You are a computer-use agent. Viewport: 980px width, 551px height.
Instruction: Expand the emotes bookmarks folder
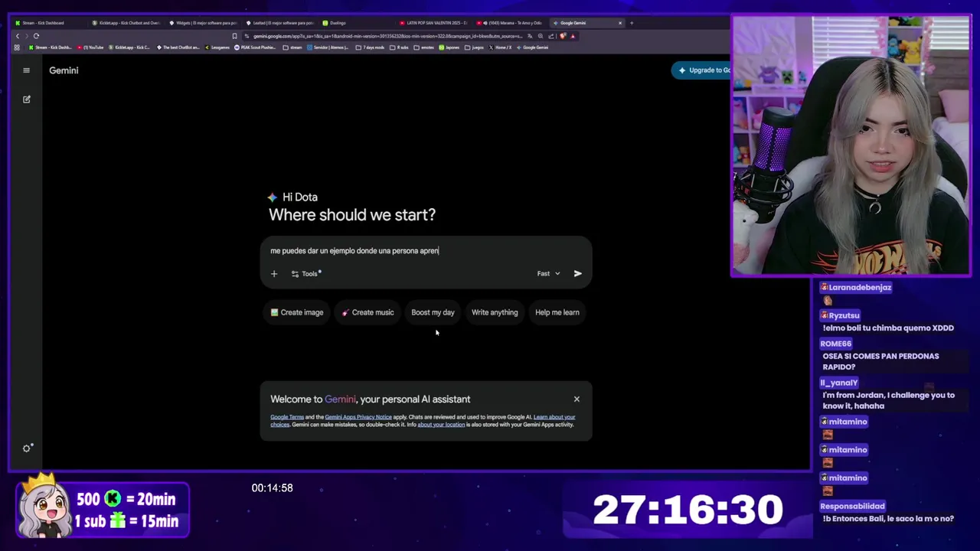423,47
